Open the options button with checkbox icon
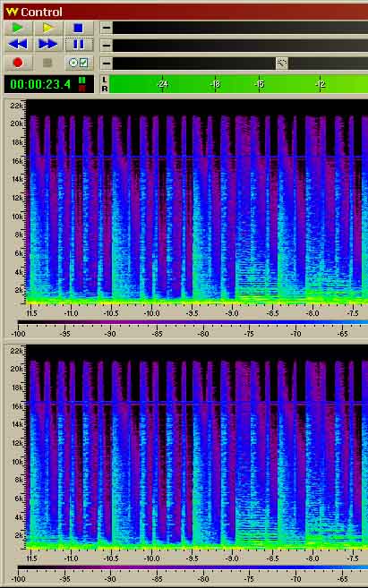The image size is (368, 588). [x=79, y=63]
